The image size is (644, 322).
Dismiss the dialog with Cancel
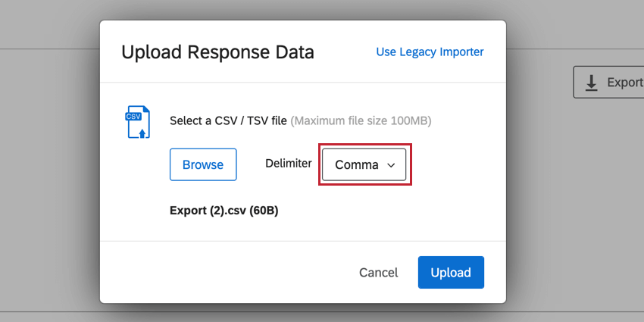point(378,273)
